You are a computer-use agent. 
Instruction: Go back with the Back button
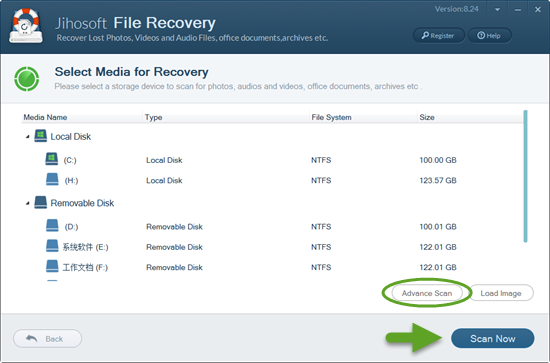click(x=47, y=339)
